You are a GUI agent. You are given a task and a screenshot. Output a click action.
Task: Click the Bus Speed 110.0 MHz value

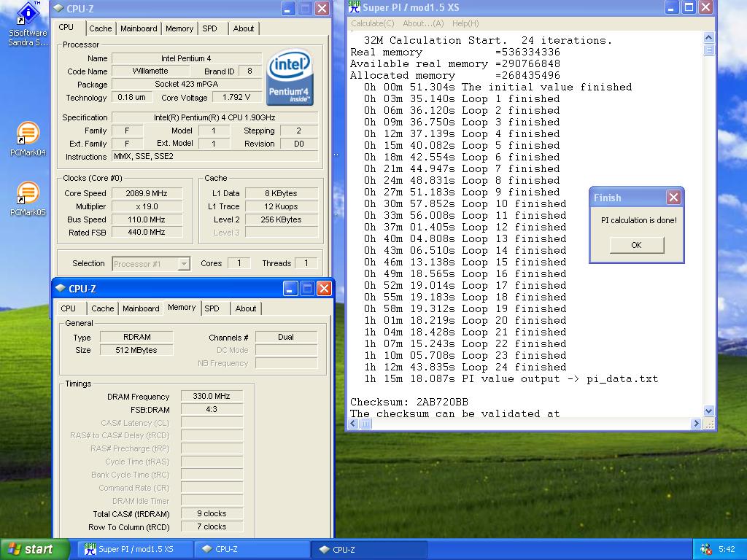147,219
